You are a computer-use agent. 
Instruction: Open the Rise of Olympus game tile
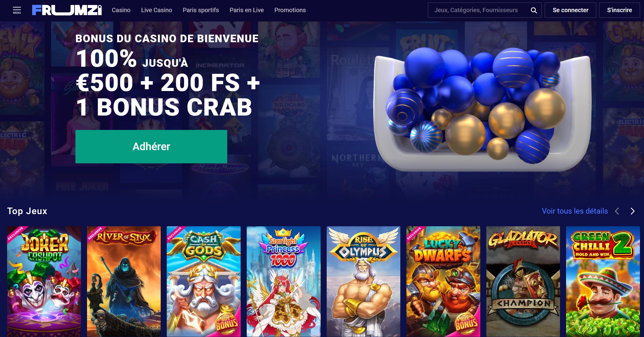point(363,281)
